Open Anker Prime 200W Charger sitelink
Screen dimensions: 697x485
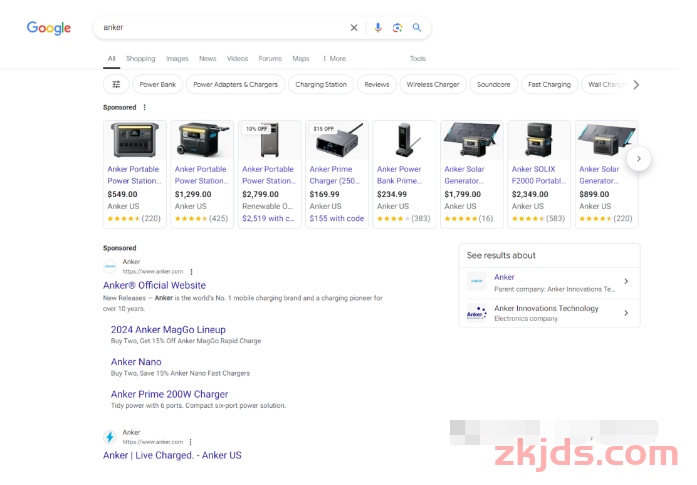169,394
